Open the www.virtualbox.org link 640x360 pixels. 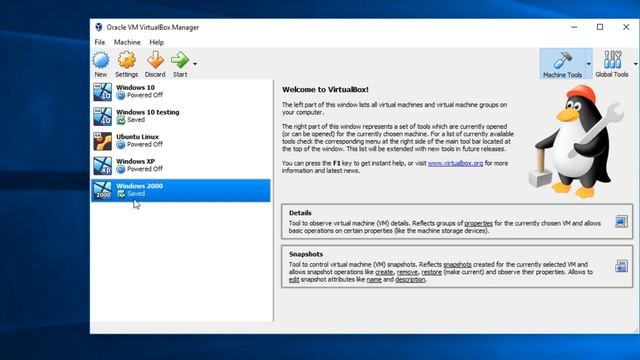coord(455,163)
